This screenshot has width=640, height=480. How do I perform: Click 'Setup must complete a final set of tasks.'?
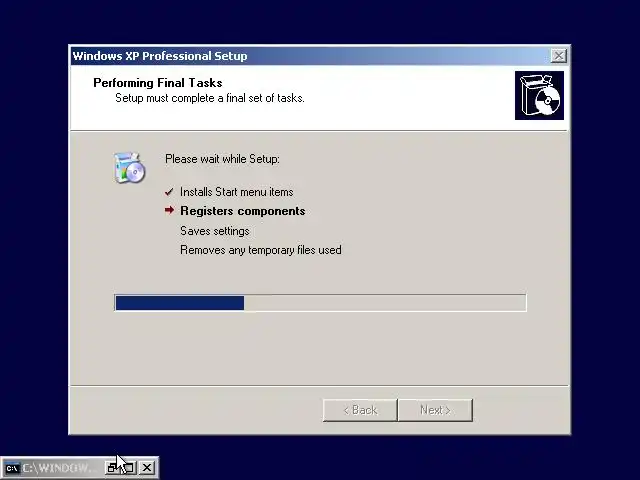[x=210, y=98]
